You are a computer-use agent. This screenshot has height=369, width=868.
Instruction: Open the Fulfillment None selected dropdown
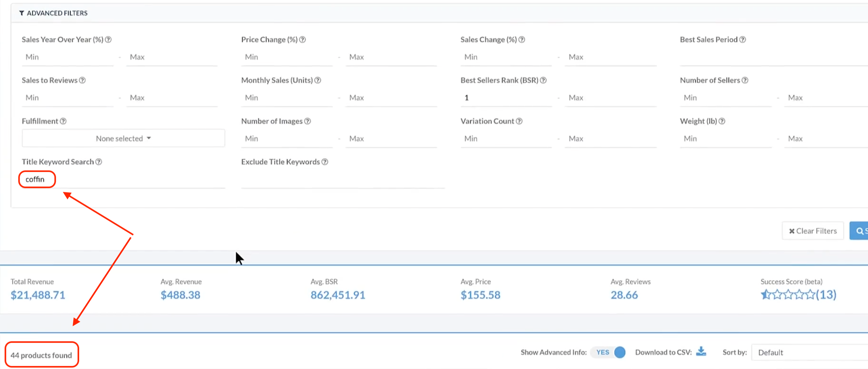click(123, 138)
